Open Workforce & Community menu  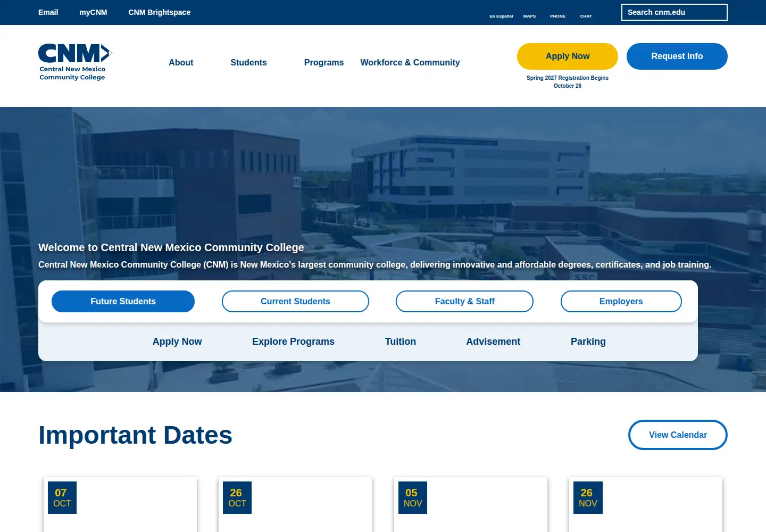410,62
